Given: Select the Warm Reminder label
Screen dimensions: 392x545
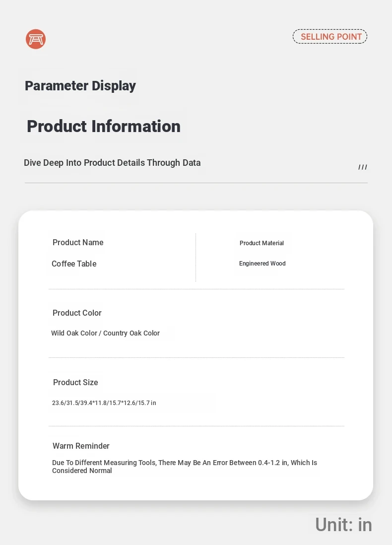Looking at the screenshot, I should tap(81, 446).
